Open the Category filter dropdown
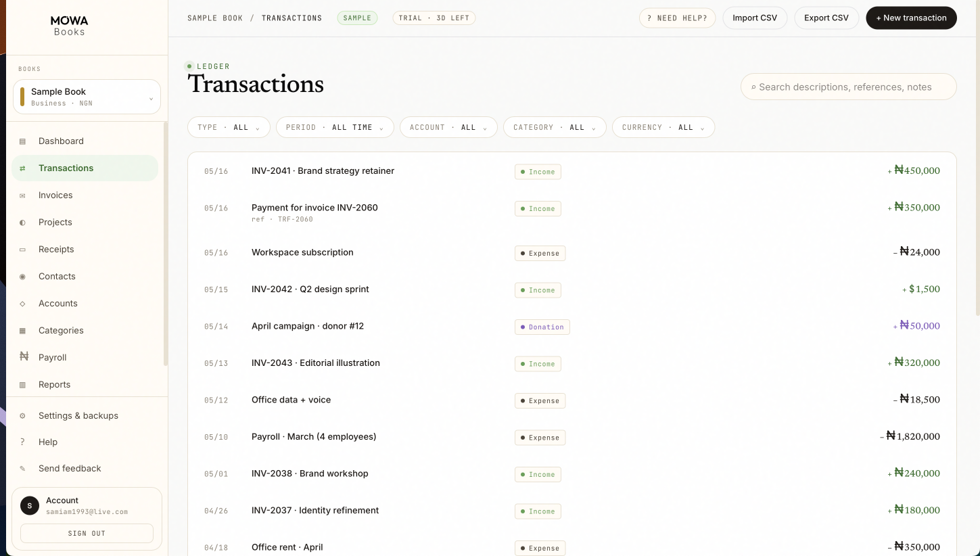This screenshot has width=980, height=556. (555, 127)
